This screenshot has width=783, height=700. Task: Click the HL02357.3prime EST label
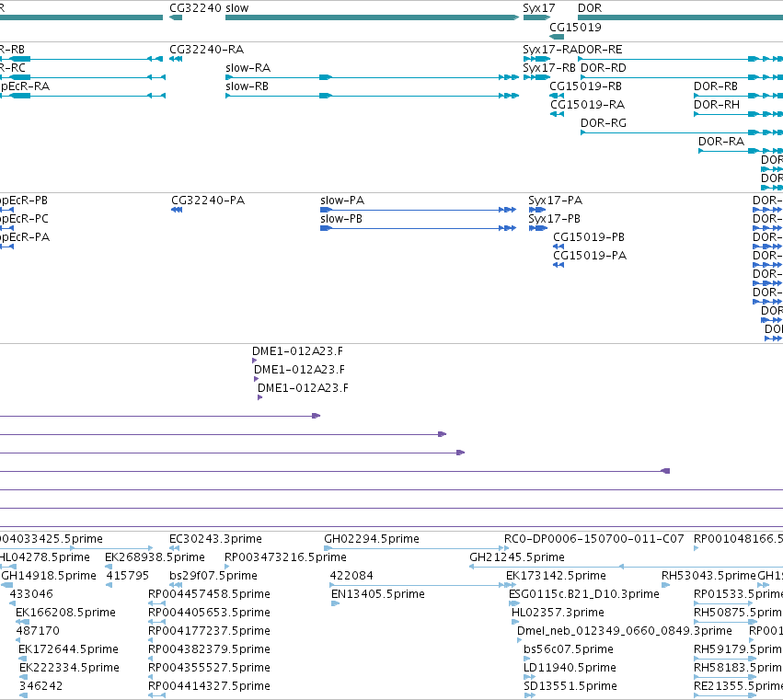pos(558,614)
